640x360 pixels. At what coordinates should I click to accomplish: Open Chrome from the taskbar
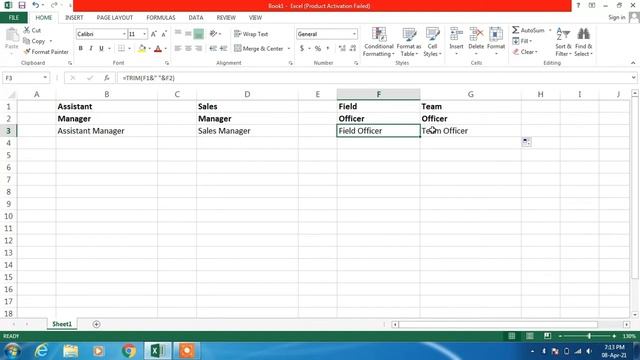tap(129, 351)
